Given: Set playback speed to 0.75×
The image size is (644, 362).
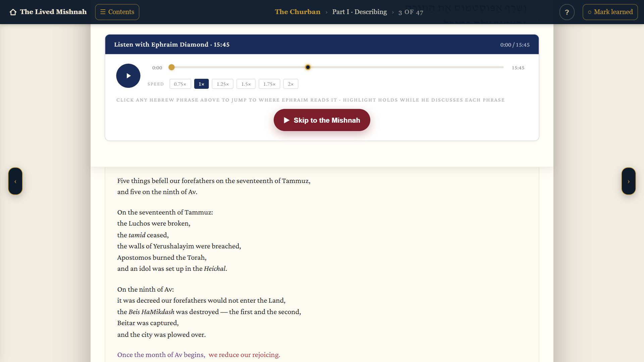Looking at the screenshot, I should click(x=180, y=84).
